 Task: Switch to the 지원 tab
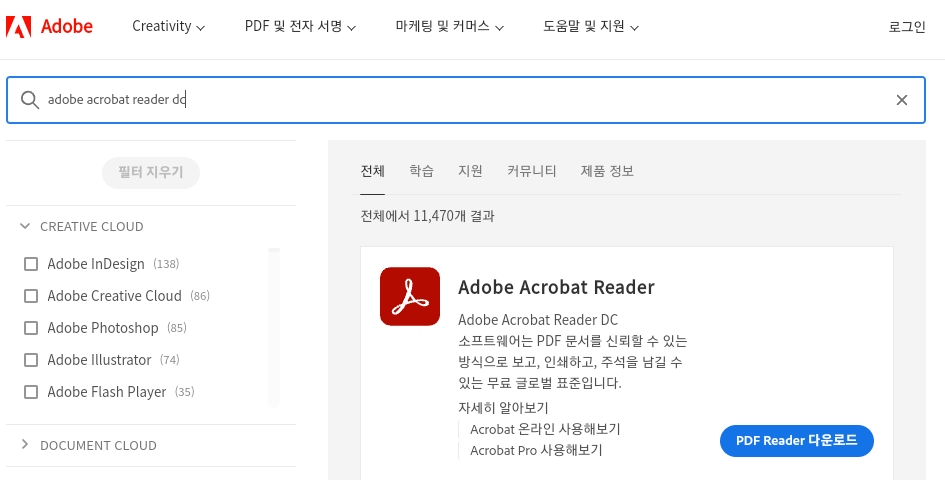pos(470,171)
